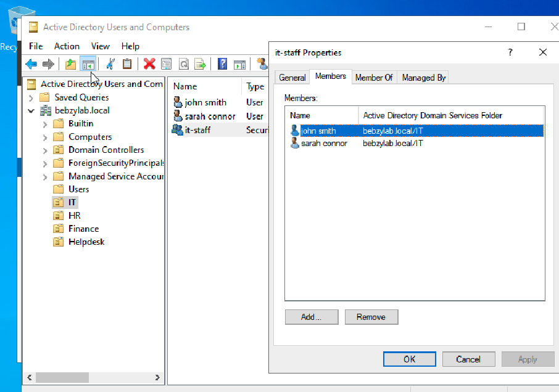The height and width of the screenshot is (392, 559).
Task: Close the it-staff Properties dialog
Action: pyautogui.click(x=543, y=52)
